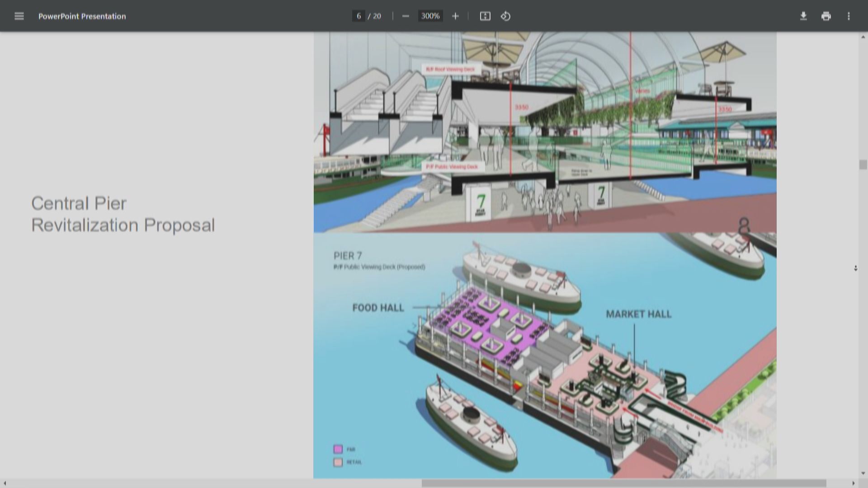The width and height of the screenshot is (868, 488).
Task: Click the MARKET HALL label
Action: tap(638, 314)
